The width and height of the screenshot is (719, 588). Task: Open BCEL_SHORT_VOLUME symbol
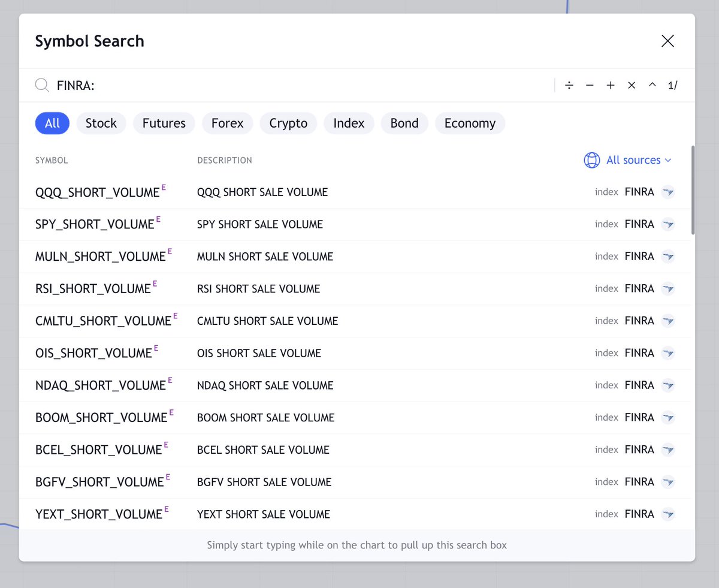point(98,450)
